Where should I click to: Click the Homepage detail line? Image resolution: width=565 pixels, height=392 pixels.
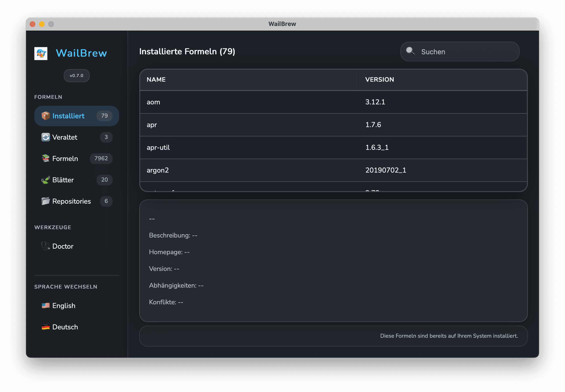[x=169, y=252]
